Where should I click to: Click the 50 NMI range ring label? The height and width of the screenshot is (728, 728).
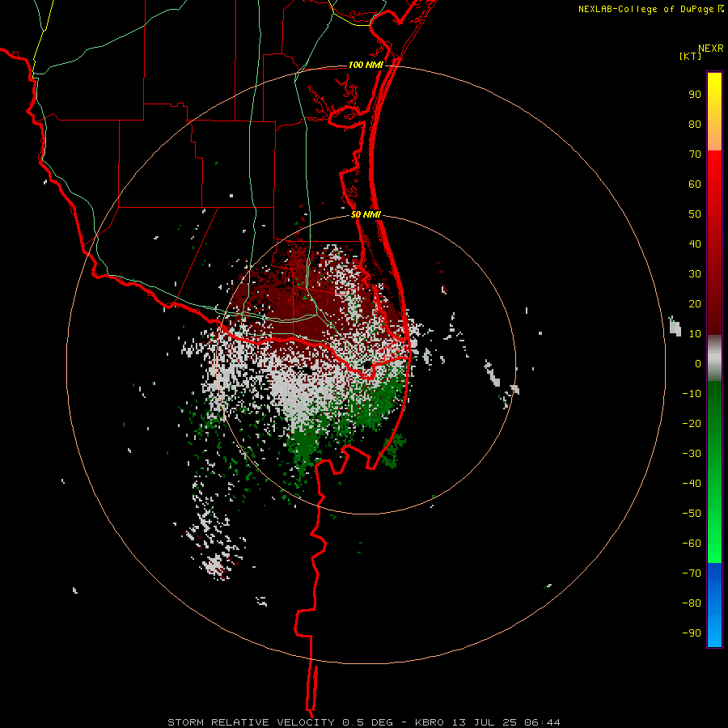[366, 214]
